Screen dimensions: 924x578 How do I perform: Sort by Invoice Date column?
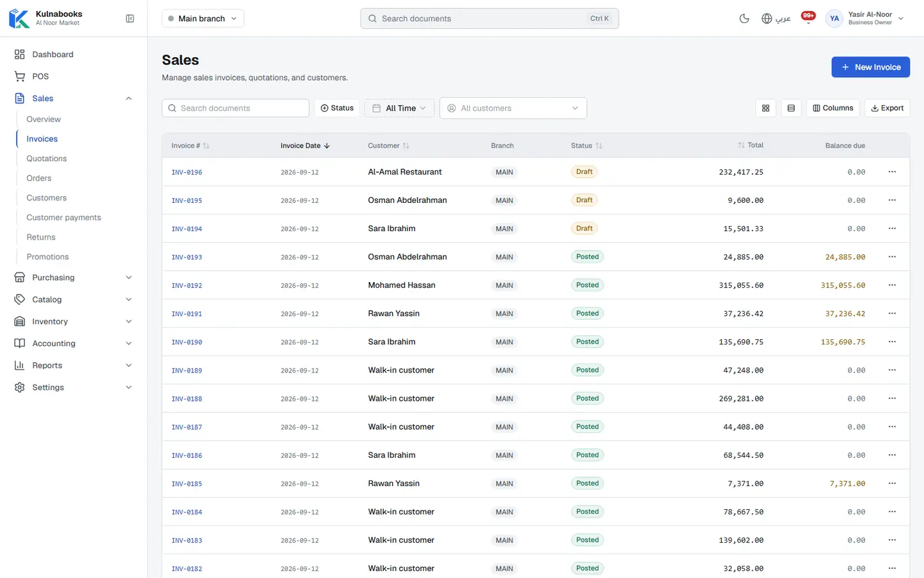305,146
